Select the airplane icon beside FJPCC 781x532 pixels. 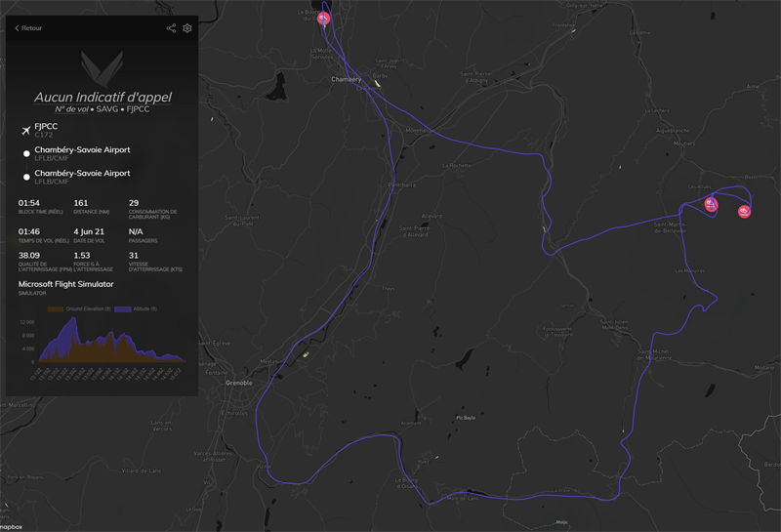point(26,131)
